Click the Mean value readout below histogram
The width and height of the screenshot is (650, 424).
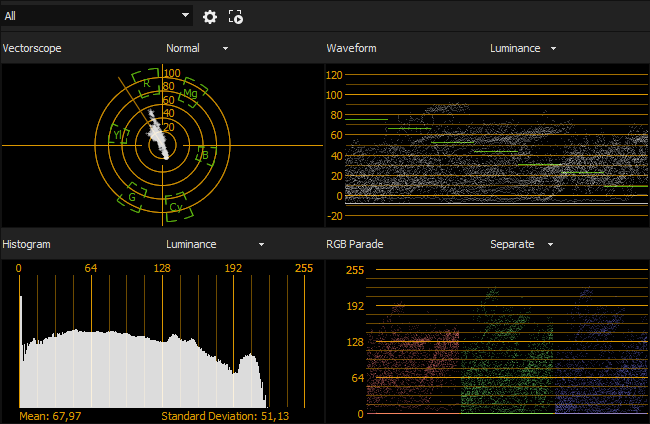[50, 415]
